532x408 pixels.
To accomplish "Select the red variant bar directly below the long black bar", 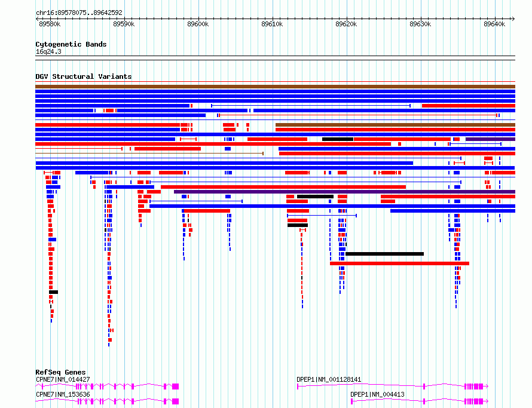I will (399, 263).
